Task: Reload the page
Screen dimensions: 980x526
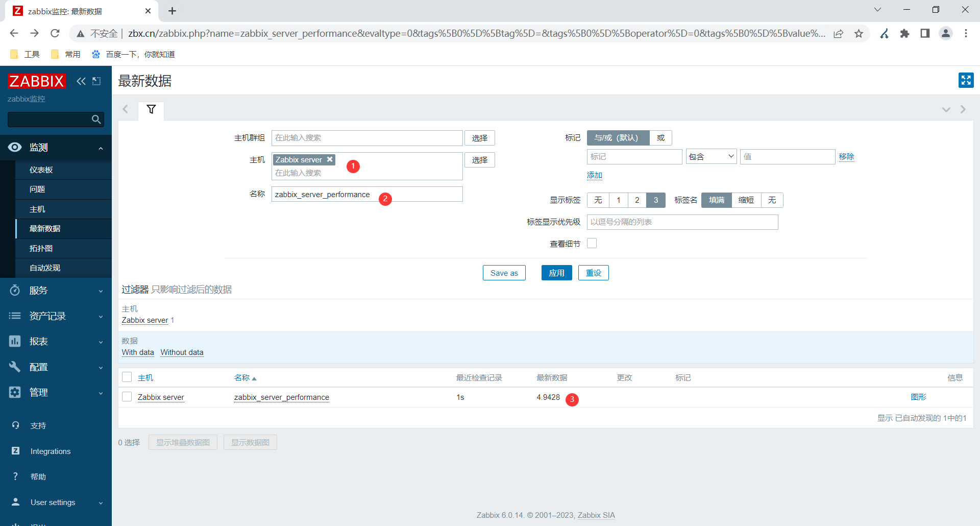Action: click(55, 33)
